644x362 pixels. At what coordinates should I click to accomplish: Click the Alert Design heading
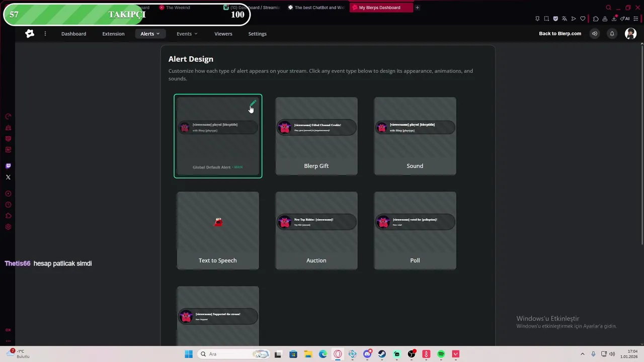pos(191,59)
